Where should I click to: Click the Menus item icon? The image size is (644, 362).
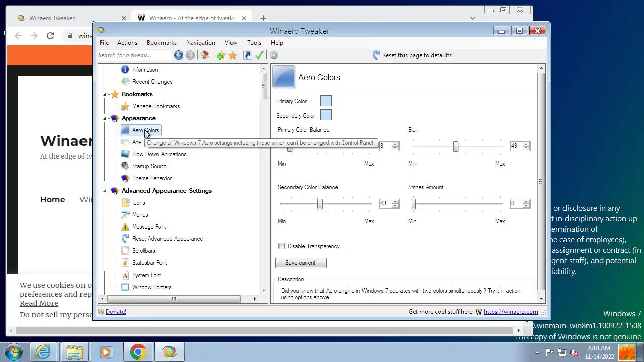click(125, 215)
